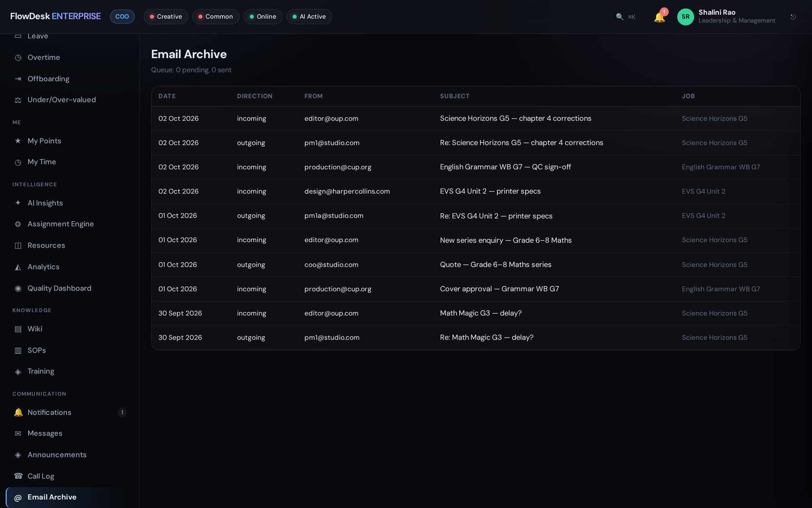This screenshot has height=508, width=812.
Task: Click the Assignment Engine gear icon
Action: click(x=18, y=224)
